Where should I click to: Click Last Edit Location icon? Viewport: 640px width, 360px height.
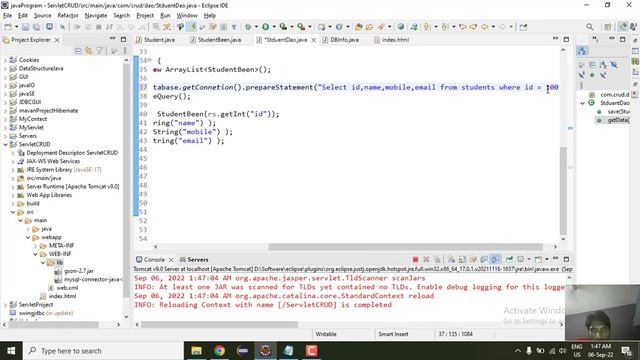click(x=462, y=27)
